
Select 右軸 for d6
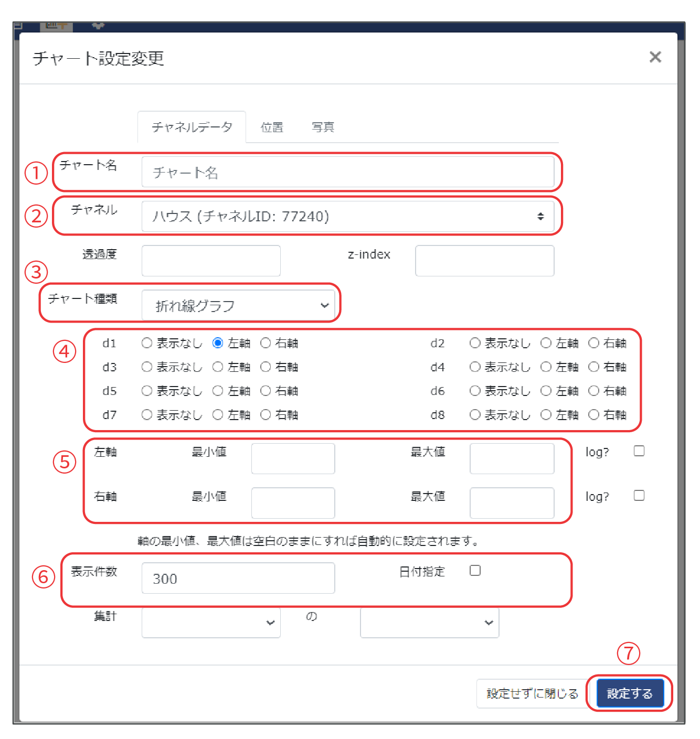click(593, 391)
